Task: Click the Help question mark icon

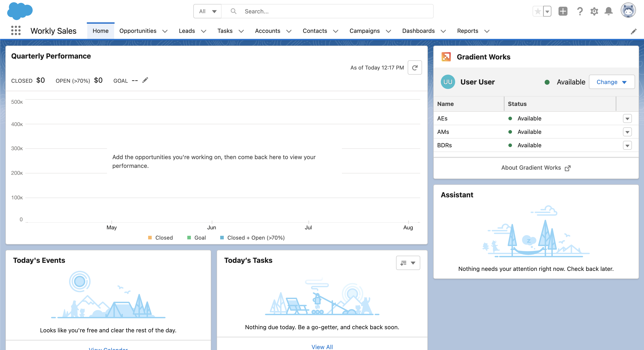Action: pos(580,11)
